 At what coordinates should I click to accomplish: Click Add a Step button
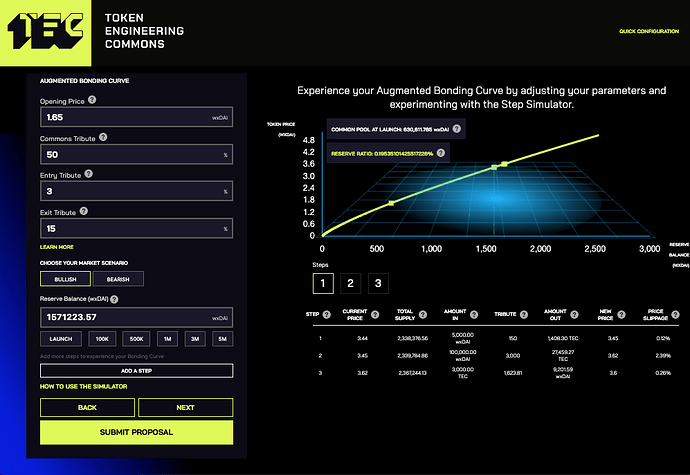coord(136,371)
